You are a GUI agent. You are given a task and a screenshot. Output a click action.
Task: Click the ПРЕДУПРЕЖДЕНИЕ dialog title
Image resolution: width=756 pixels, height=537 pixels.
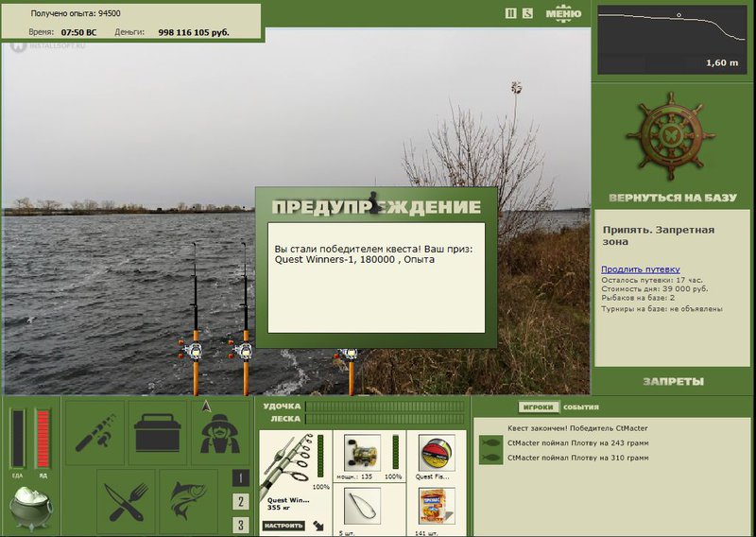point(376,206)
